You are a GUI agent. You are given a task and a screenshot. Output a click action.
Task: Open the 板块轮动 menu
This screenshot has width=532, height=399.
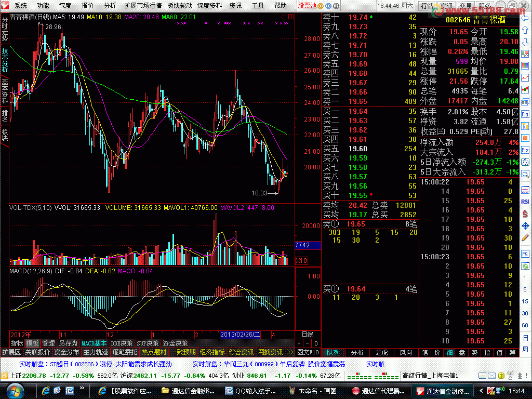[x=180, y=5]
